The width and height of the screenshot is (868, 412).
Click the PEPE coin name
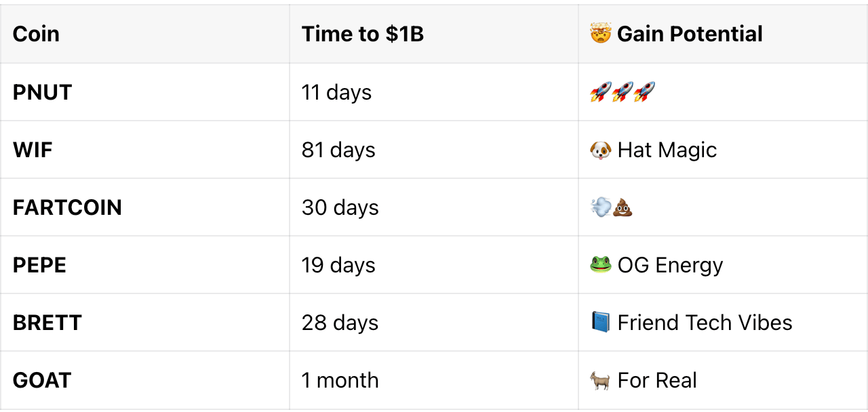click(x=39, y=265)
